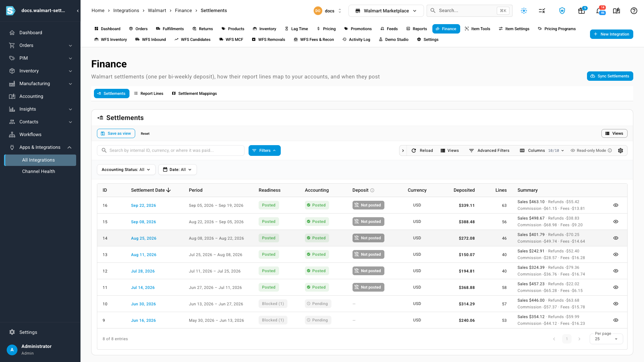View settlement 15 with eye icon
Image resolution: width=644 pixels, height=362 pixels.
point(616,222)
